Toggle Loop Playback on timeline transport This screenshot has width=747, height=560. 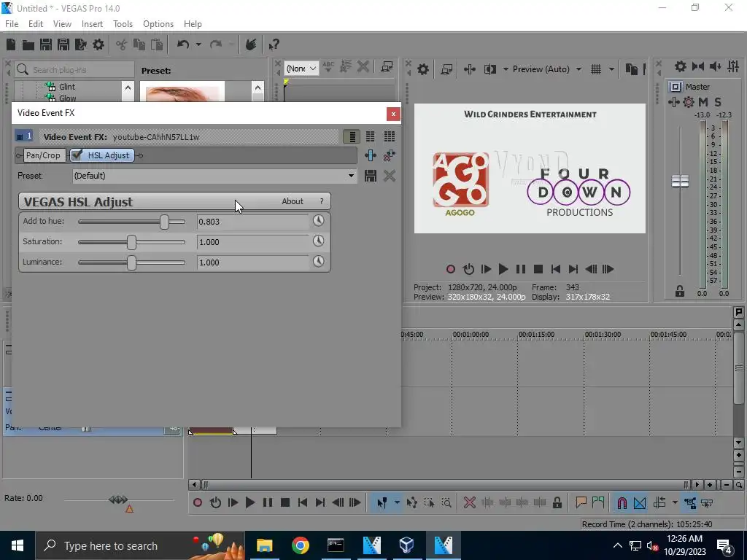coord(215,502)
